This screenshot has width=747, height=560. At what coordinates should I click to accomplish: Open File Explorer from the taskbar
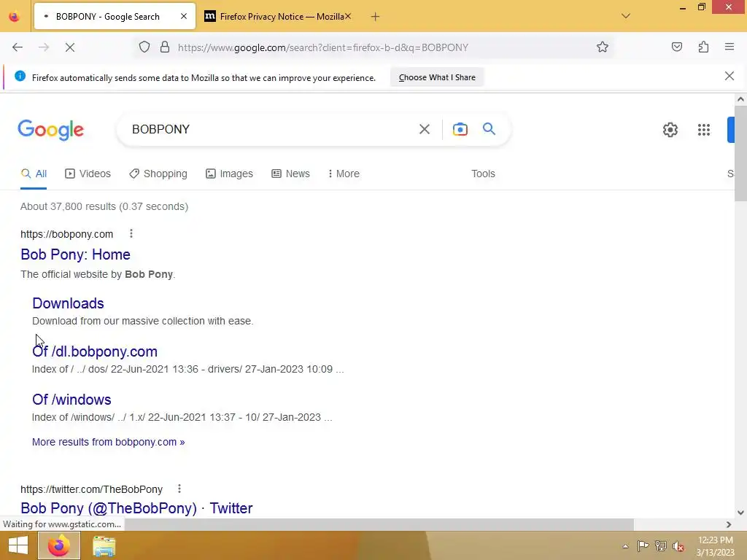coord(104,545)
